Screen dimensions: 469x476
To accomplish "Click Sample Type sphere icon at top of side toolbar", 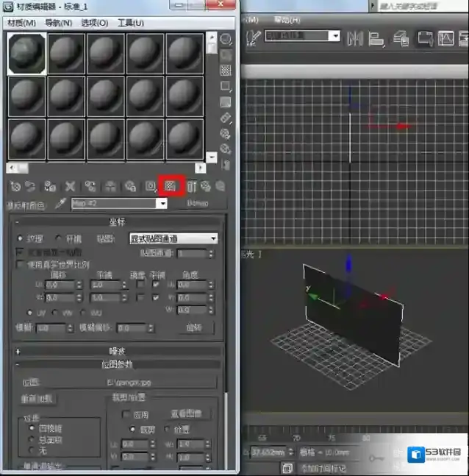I will 226,39.
